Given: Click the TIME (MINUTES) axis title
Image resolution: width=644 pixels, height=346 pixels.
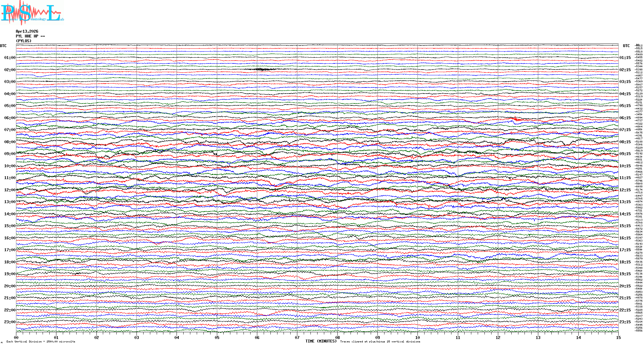Looking at the screenshot, I should coord(321,341).
